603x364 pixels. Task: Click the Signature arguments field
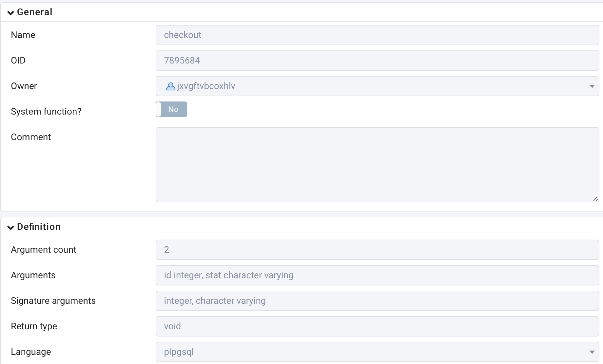(x=377, y=301)
